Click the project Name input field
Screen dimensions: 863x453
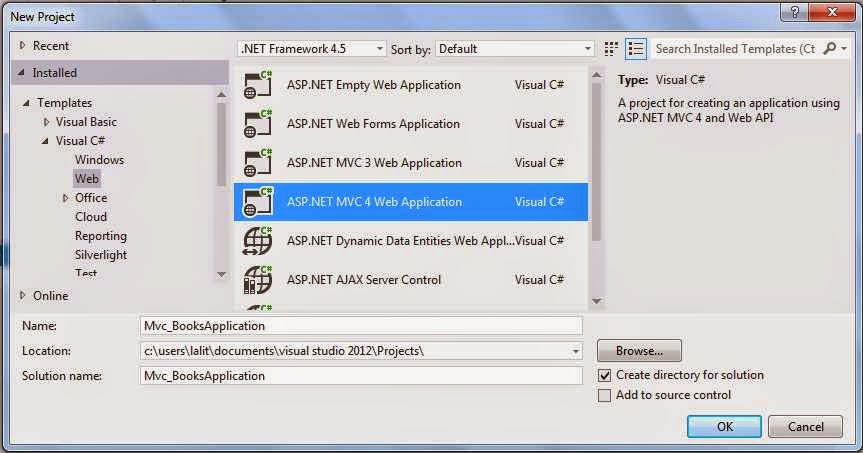(x=361, y=326)
